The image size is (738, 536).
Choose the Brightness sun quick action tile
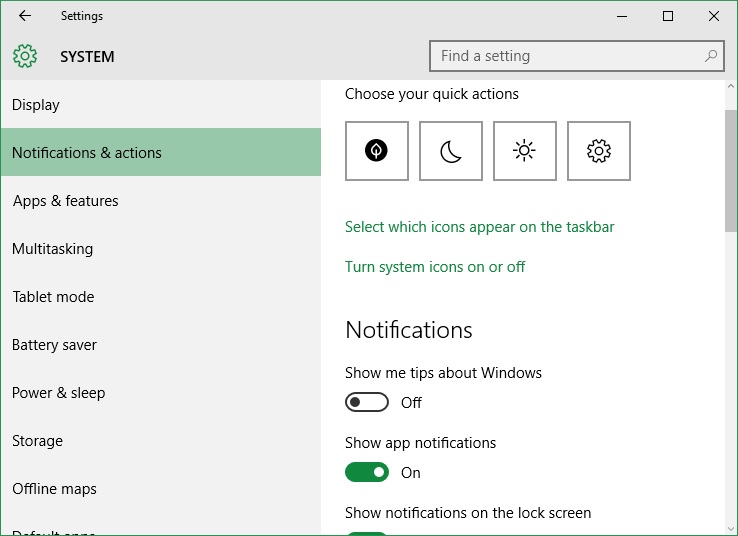click(x=525, y=151)
